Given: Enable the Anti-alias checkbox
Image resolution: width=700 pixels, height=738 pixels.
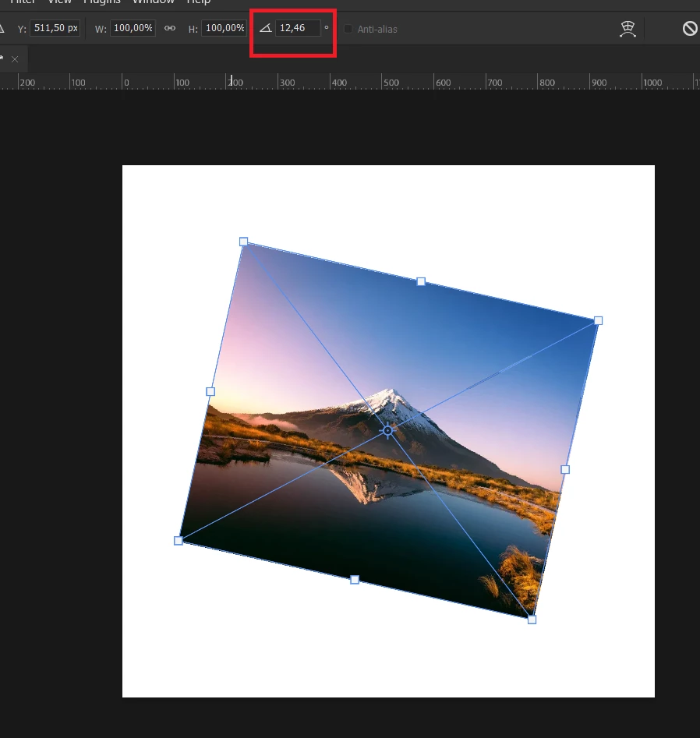Looking at the screenshot, I should point(348,29).
